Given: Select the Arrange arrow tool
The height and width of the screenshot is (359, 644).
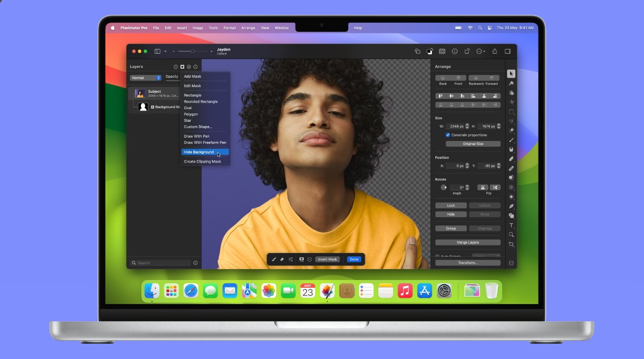Looking at the screenshot, I should [511, 74].
